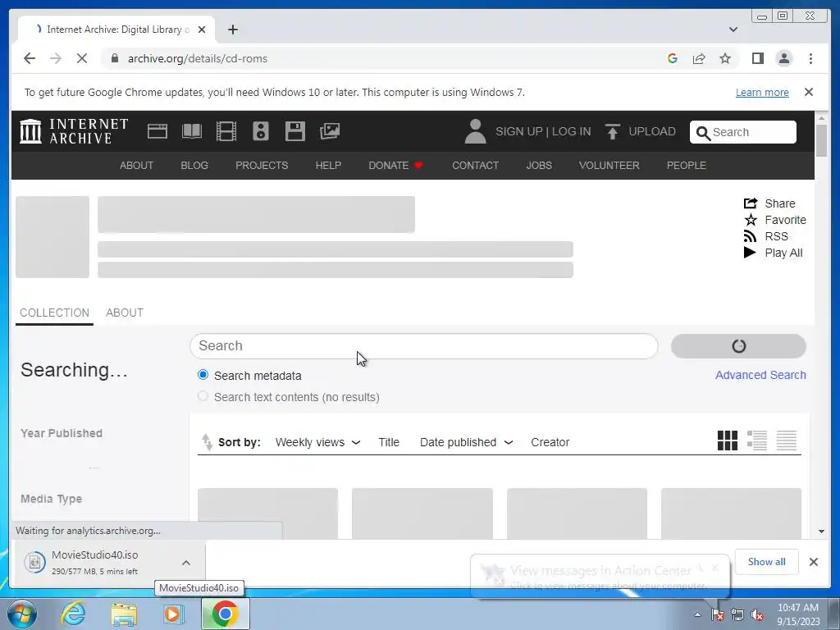
Task: Sort results by Creator
Action: [x=550, y=442]
